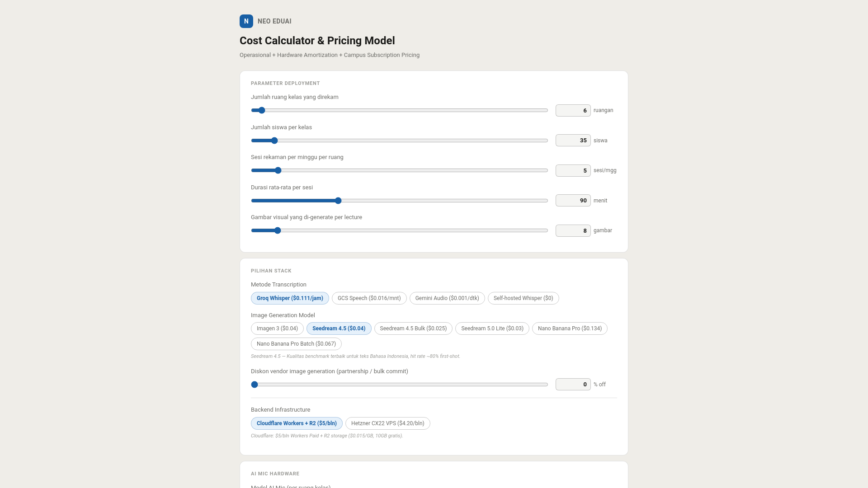Click the Seedream 4.5 benchmark note text
868x488 pixels.
pos(355,356)
